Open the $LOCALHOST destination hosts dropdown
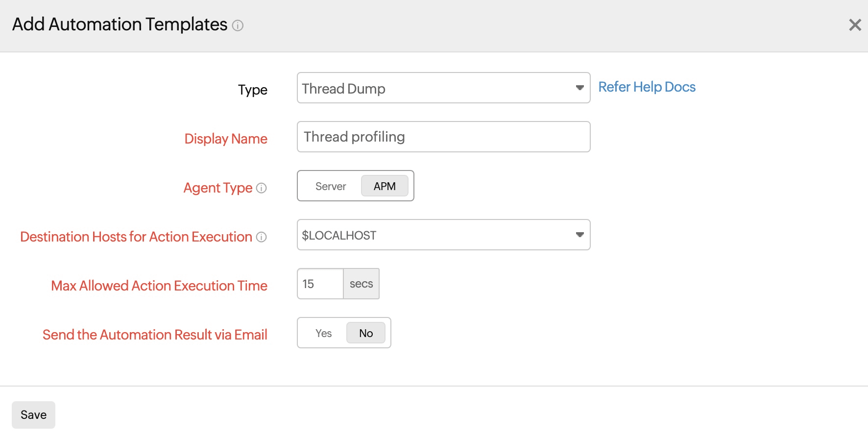The width and height of the screenshot is (868, 437). [x=443, y=235]
